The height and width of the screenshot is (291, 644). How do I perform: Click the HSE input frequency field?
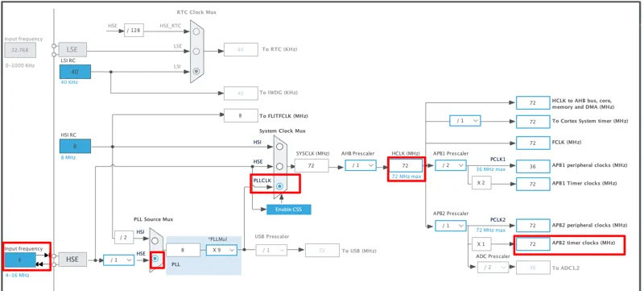point(20,260)
